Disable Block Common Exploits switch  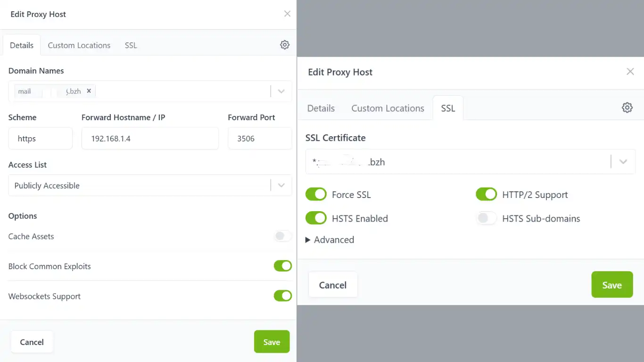[x=283, y=266]
